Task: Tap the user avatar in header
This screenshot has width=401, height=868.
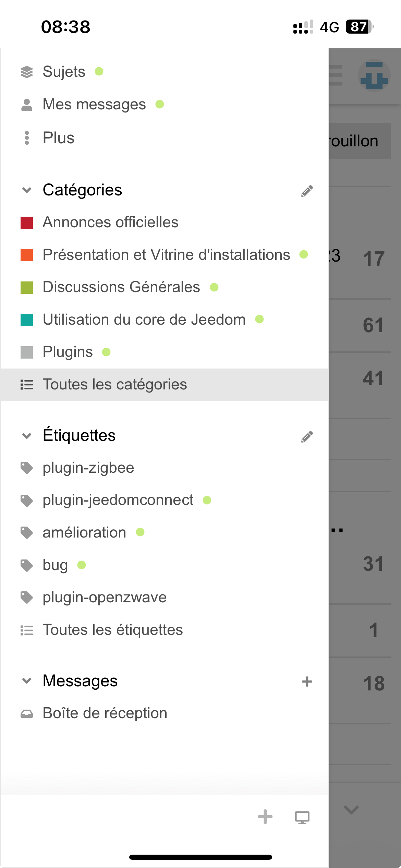Action: click(374, 75)
